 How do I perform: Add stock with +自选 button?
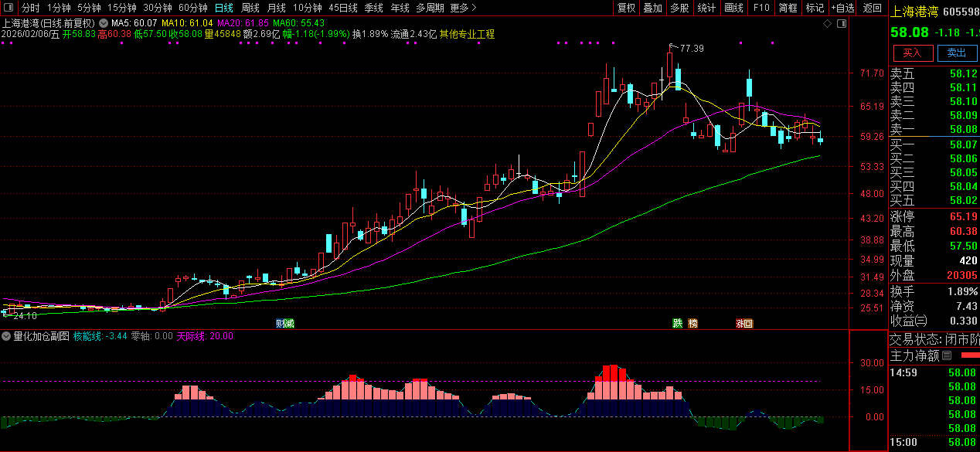(842, 8)
